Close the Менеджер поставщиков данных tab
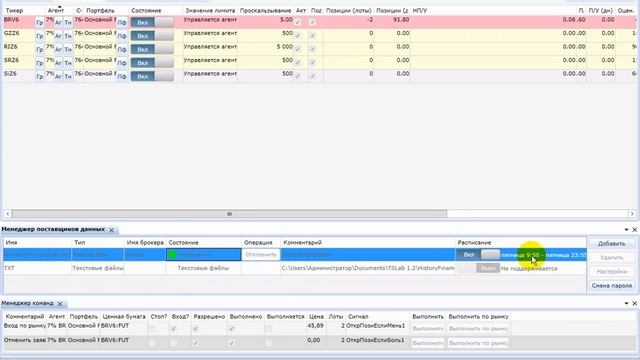 [x=111, y=230]
